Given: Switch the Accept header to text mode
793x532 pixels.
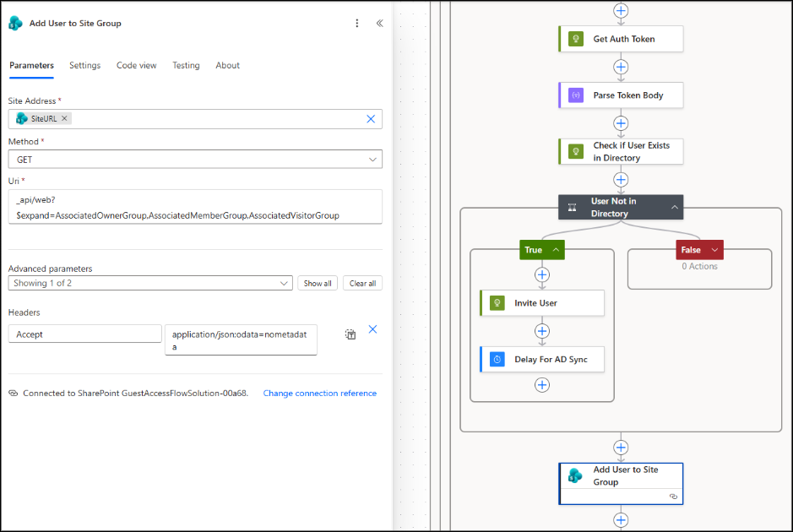Looking at the screenshot, I should pyautogui.click(x=350, y=334).
